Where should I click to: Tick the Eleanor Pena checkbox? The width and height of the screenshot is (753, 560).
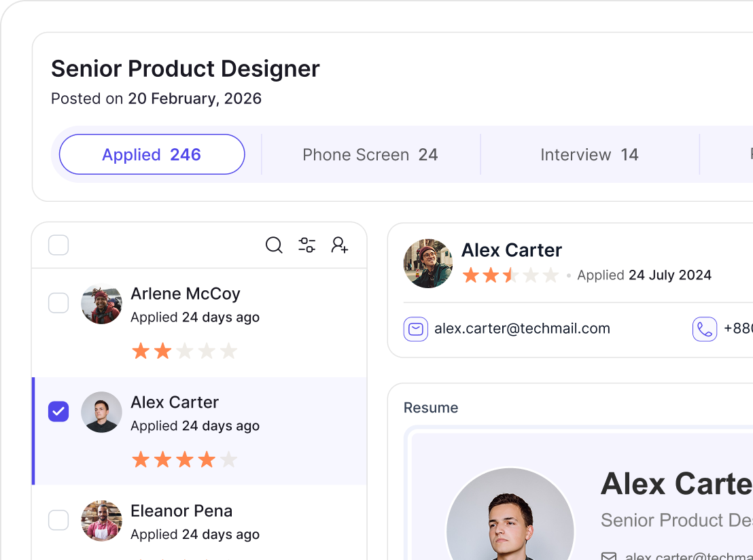click(x=58, y=521)
